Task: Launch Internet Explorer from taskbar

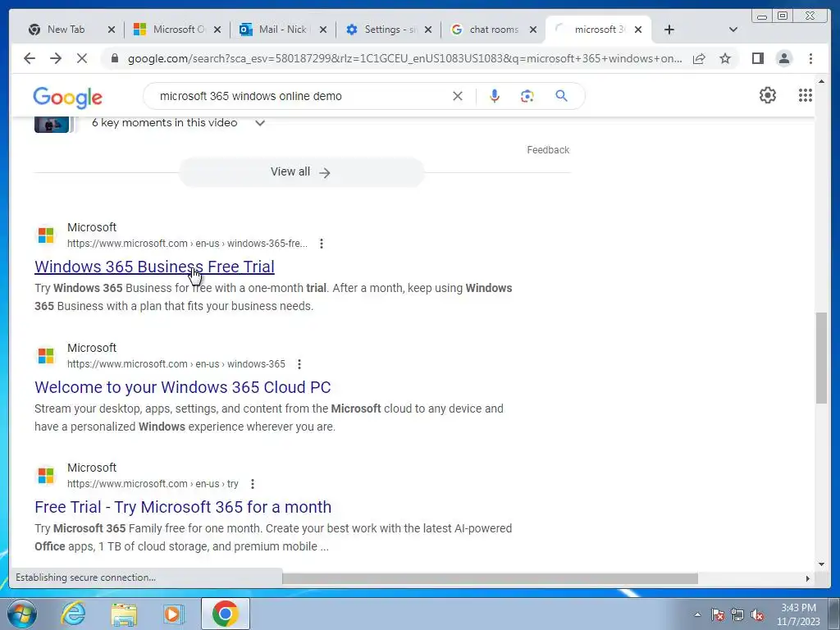Action: [x=73, y=614]
